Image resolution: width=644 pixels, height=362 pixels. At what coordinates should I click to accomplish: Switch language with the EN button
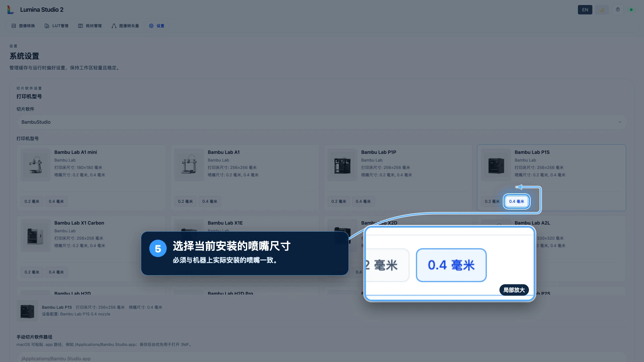point(585,10)
